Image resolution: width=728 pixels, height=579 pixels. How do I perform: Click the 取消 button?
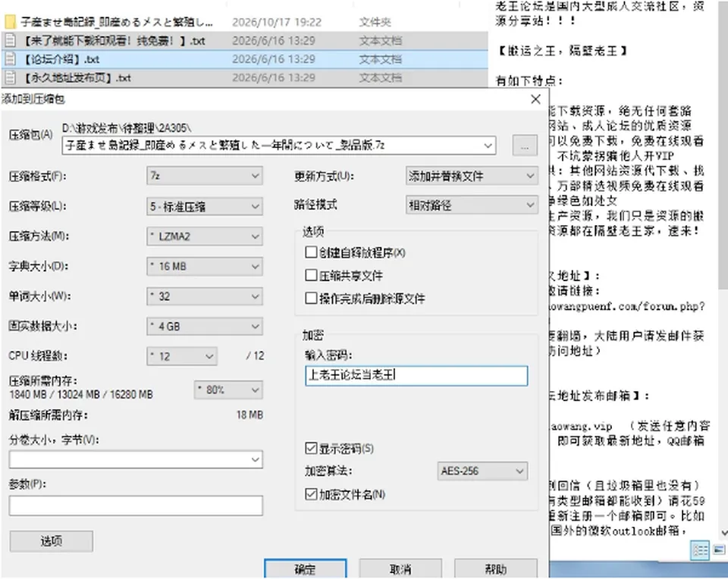(x=400, y=569)
